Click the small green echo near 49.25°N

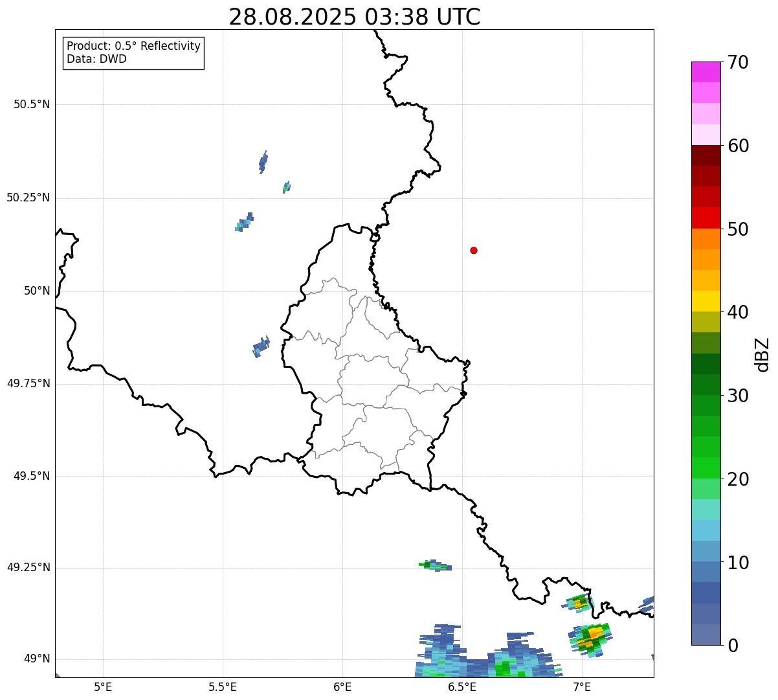(x=434, y=565)
